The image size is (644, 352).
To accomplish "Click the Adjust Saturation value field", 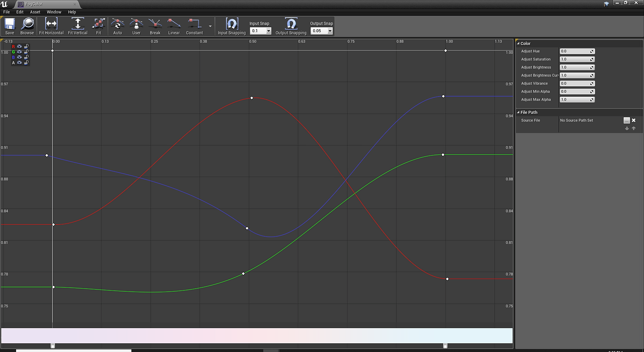I will [x=577, y=59].
